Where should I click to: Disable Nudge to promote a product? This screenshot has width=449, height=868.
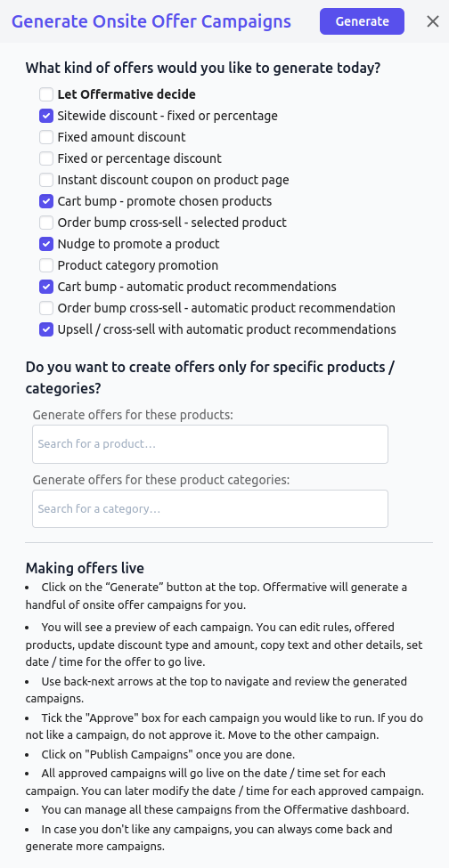point(46,244)
